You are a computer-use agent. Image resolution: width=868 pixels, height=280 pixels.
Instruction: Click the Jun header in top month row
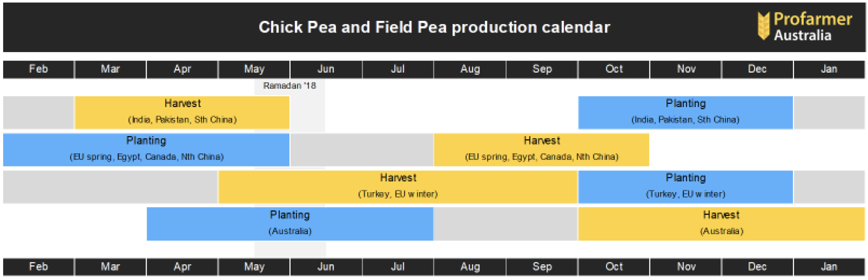tap(326, 69)
